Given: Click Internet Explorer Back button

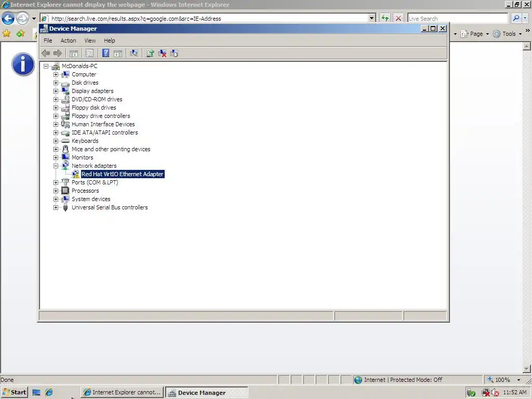Looking at the screenshot, I should tap(8, 18).
